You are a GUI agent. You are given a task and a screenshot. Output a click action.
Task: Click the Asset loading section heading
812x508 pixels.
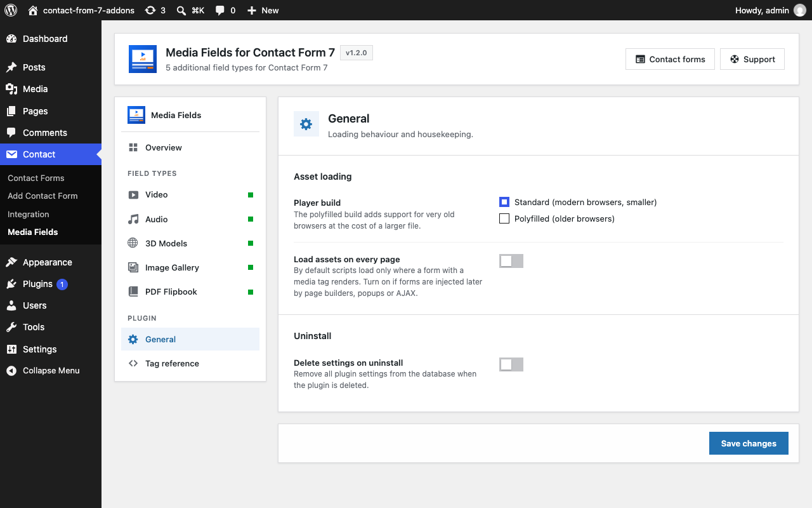(323, 177)
